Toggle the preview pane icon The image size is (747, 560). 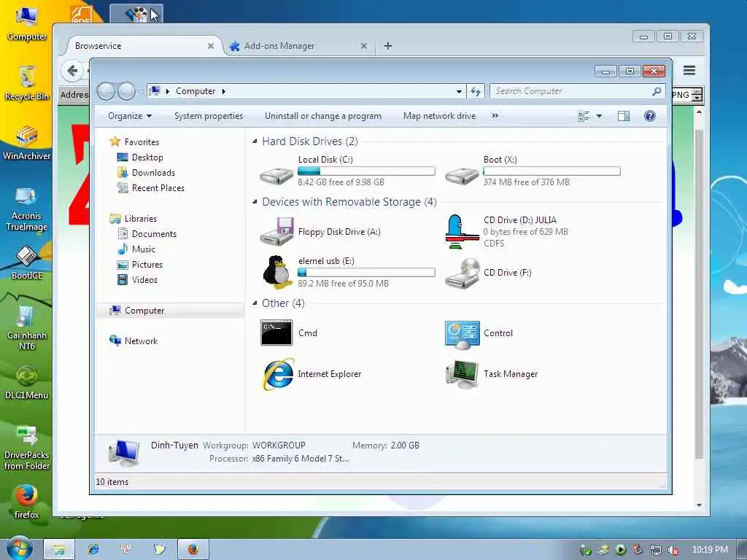(x=623, y=116)
